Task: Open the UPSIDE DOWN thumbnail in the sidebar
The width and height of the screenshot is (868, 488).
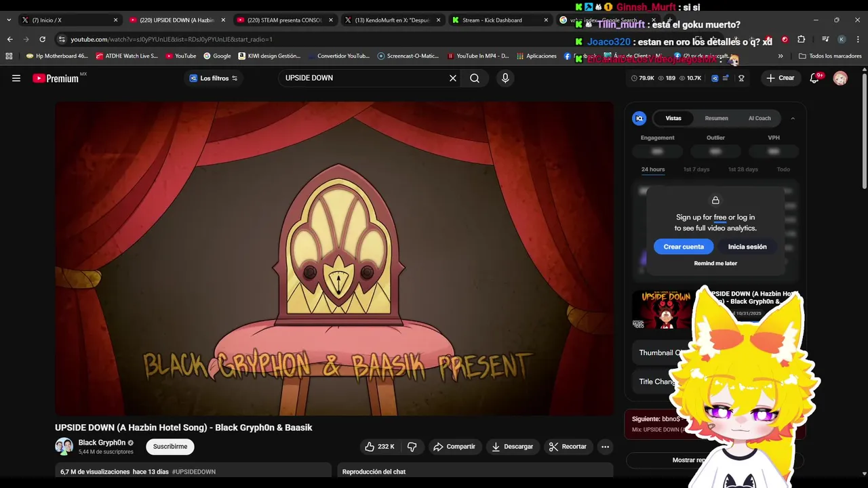Action: pyautogui.click(x=663, y=310)
